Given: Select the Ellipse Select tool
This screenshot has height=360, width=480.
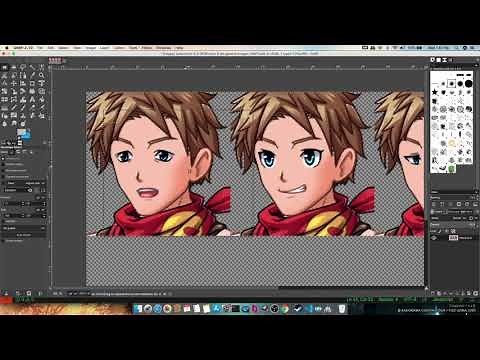Looking at the screenshot, I should click(x=14, y=67).
